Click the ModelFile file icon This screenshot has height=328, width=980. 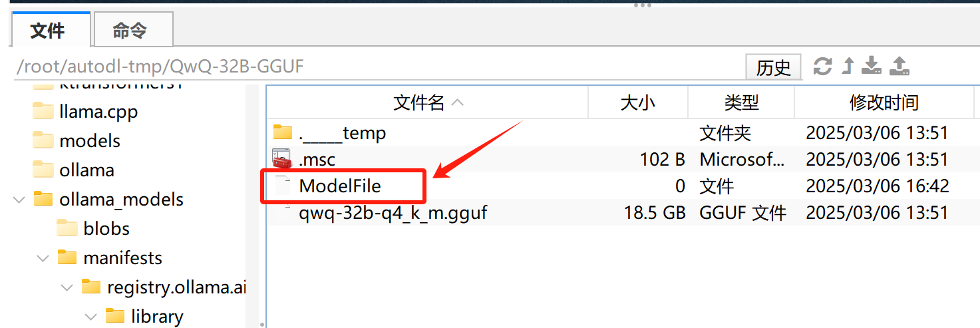click(x=283, y=186)
